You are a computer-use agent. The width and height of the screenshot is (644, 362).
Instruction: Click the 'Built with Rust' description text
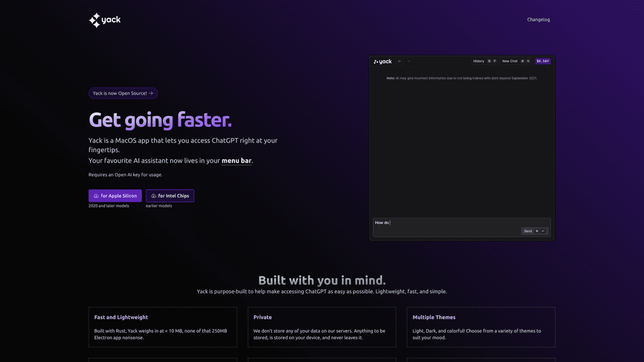[x=161, y=334]
